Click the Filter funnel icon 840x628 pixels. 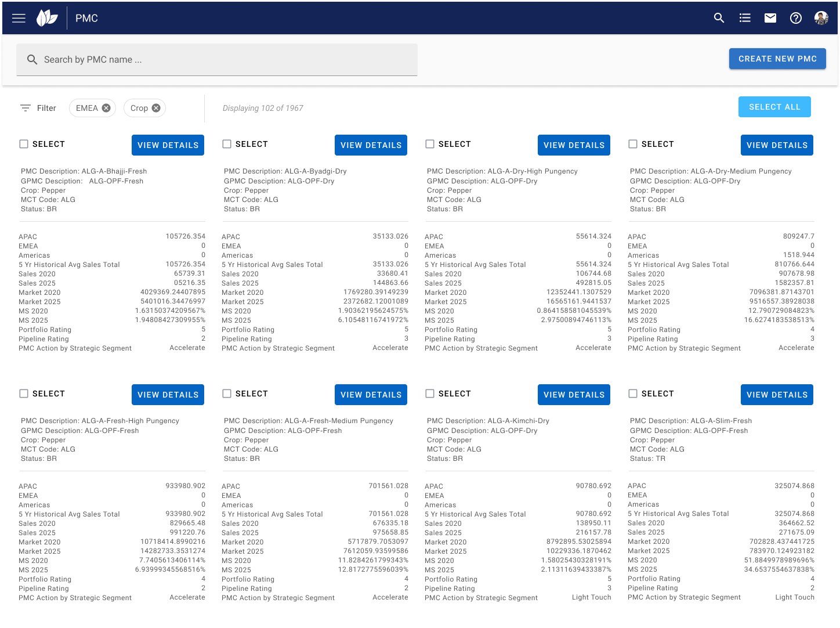click(26, 108)
